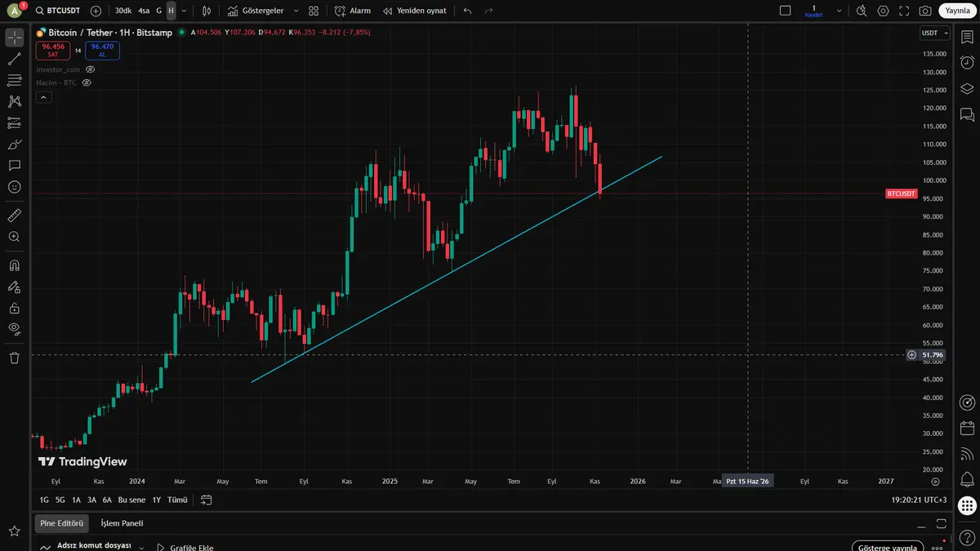Click the trash remove objects icon

tap(14, 358)
